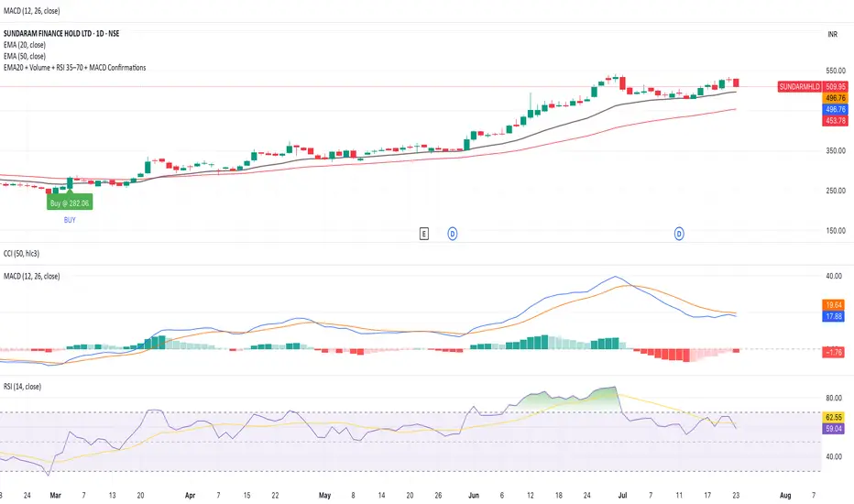Click the red -1.76 histogram value label
Viewport: 854px width, 504px height.
(x=833, y=352)
